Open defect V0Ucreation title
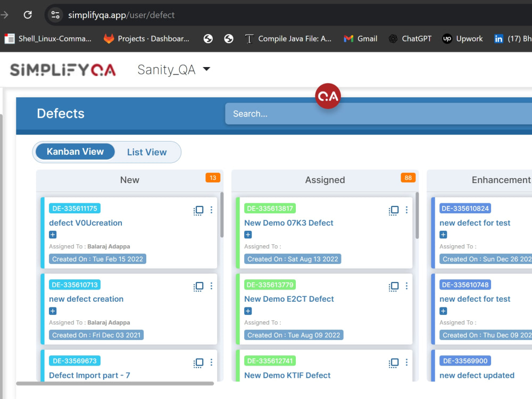 click(x=86, y=223)
